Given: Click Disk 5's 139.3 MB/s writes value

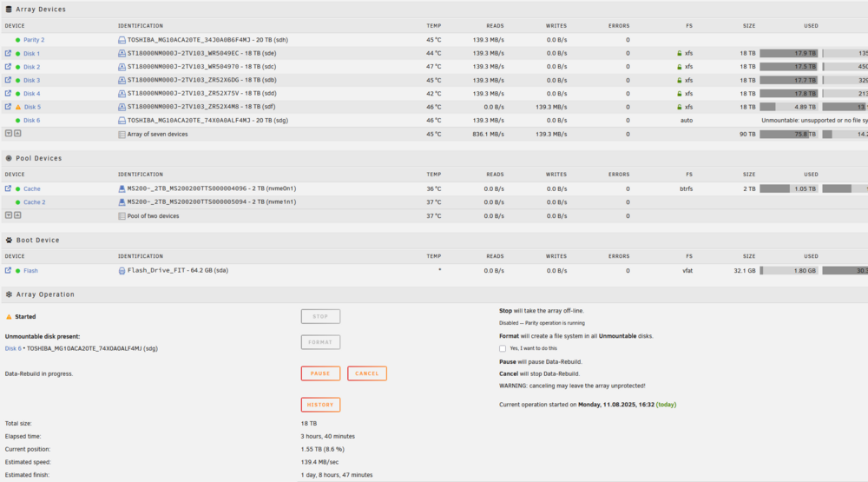Looking at the screenshot, I should click(x=551, y=107).
